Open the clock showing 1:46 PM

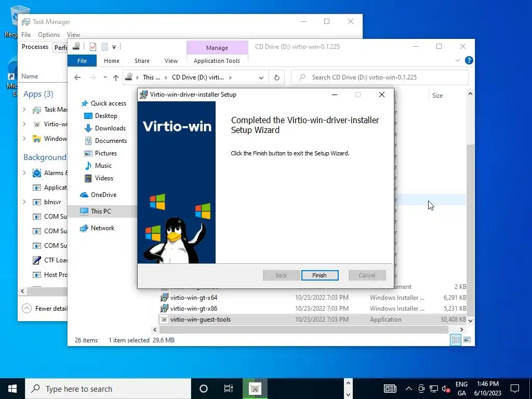point(487,389)
